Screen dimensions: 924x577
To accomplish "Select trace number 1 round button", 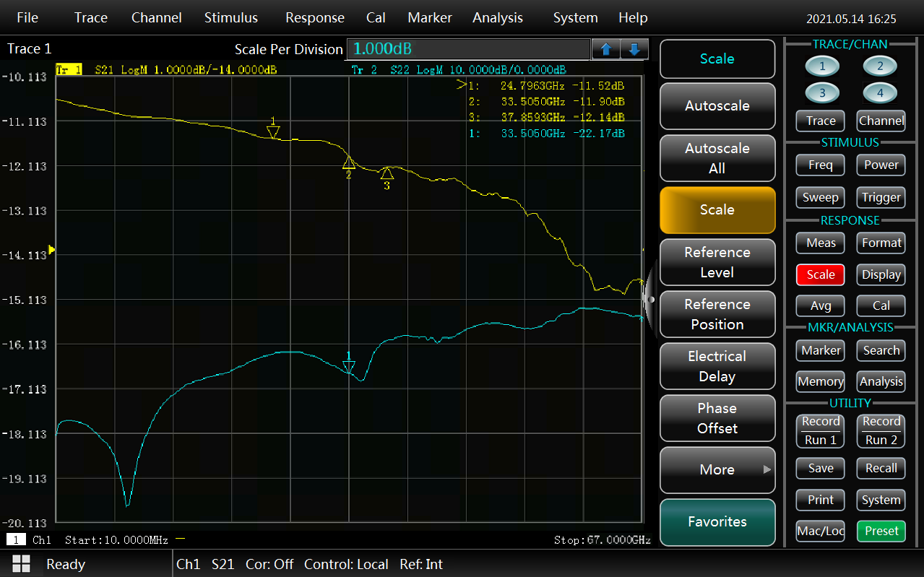I will (823, 67).
